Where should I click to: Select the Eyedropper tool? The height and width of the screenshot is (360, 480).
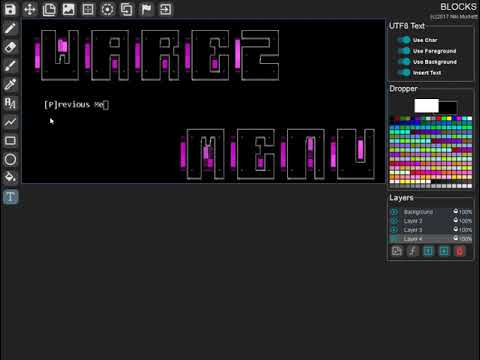10,84
